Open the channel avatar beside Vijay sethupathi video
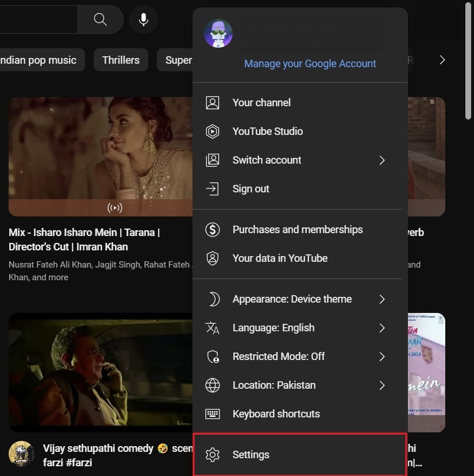The image size is (474, 476). (x=21, y=454)
